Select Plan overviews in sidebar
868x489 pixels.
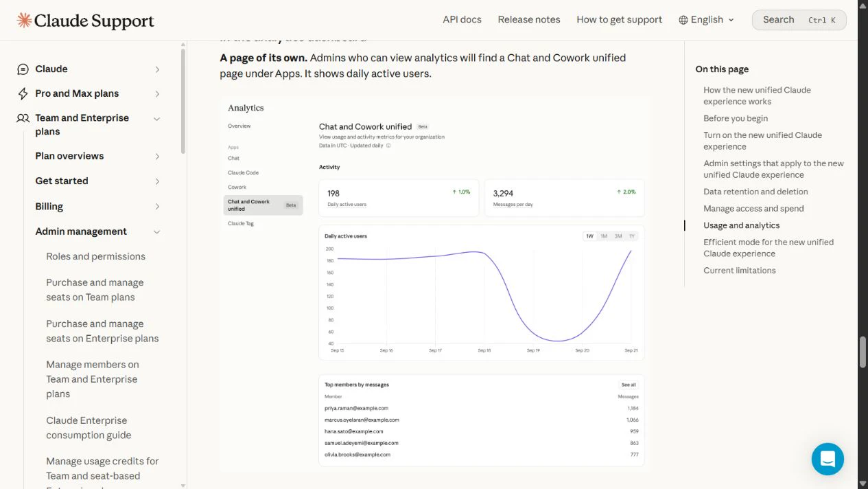point(69,156)
